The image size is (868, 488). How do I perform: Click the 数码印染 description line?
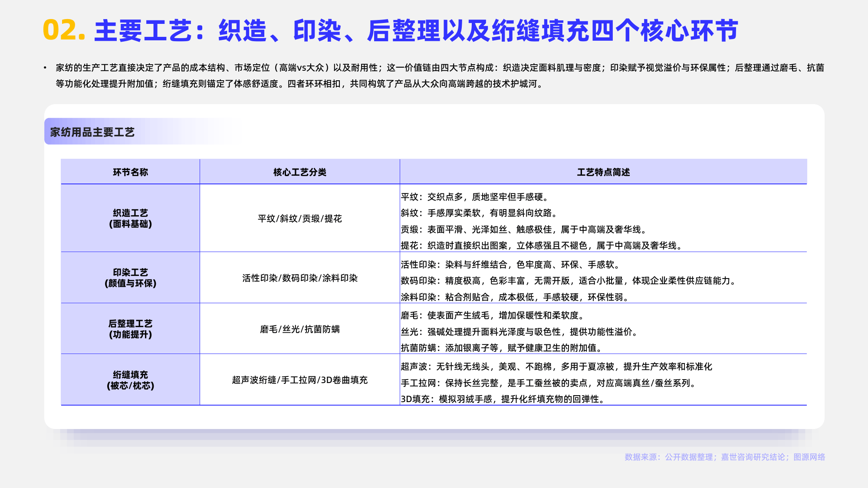click(569, 281)
